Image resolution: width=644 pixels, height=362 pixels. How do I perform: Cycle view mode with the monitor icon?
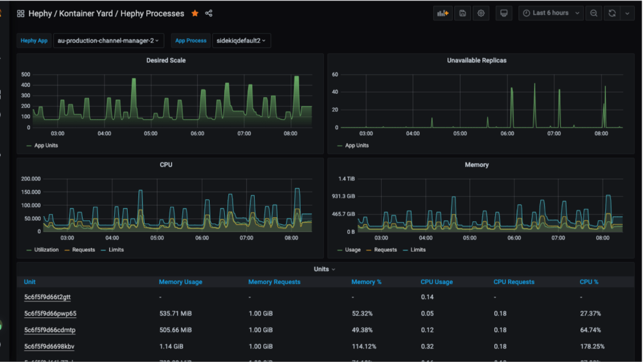click(x=504, y=13)
